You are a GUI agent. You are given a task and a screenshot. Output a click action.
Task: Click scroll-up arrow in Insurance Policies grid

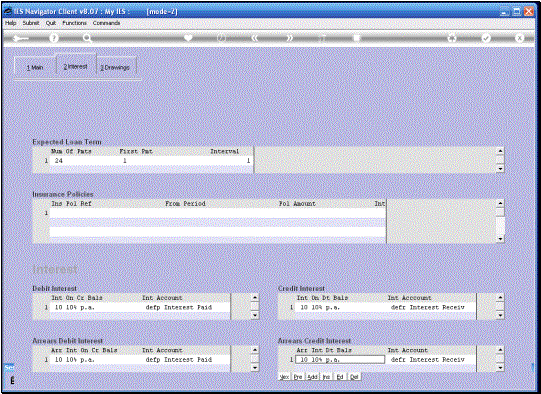[x=500, y=203]
